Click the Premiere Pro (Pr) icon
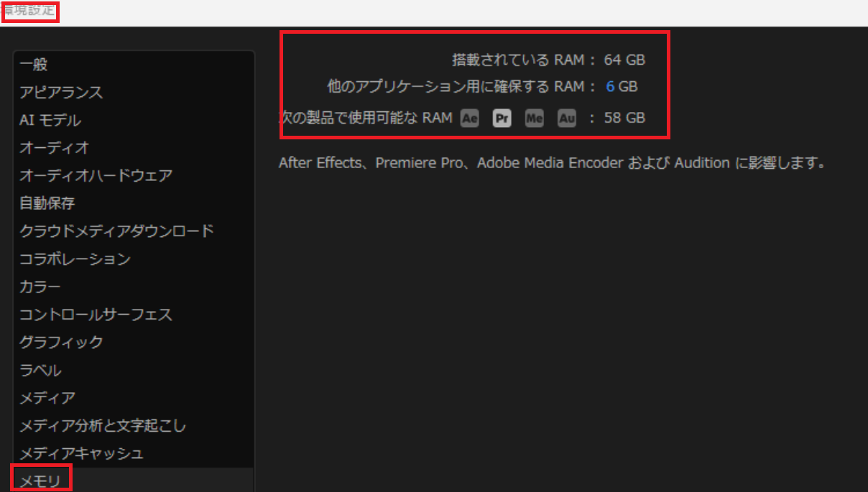Screen dimensions: 868x492 (502, 118)
